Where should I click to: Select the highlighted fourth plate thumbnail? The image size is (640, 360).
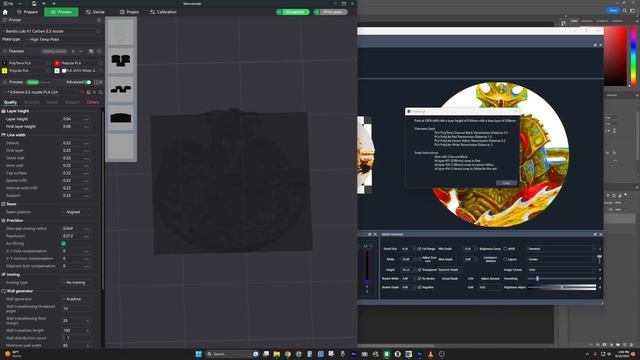(121, 118)
